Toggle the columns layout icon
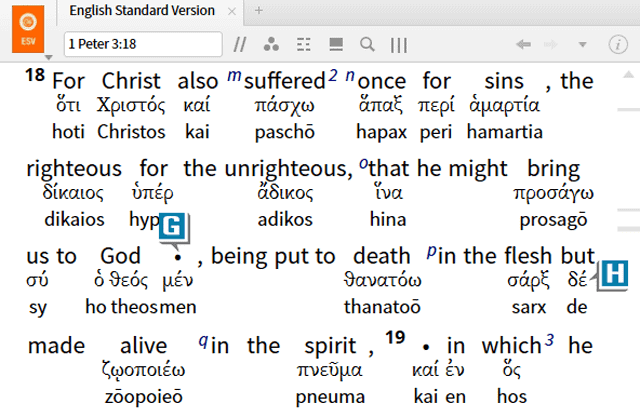 [x=399, y=44]
